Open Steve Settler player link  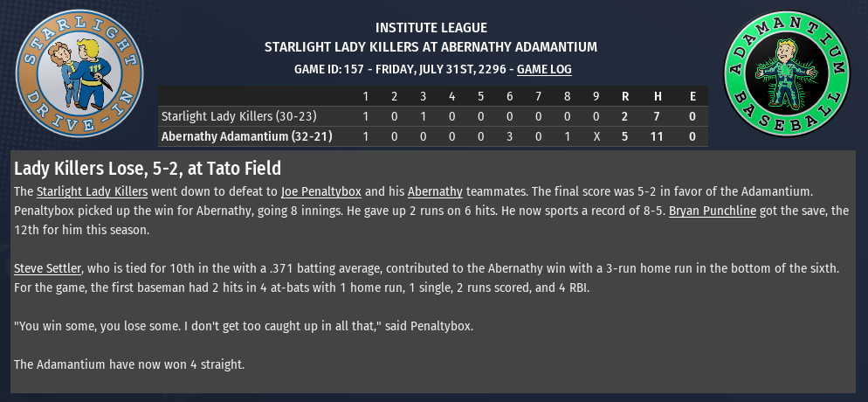(47, 267)
